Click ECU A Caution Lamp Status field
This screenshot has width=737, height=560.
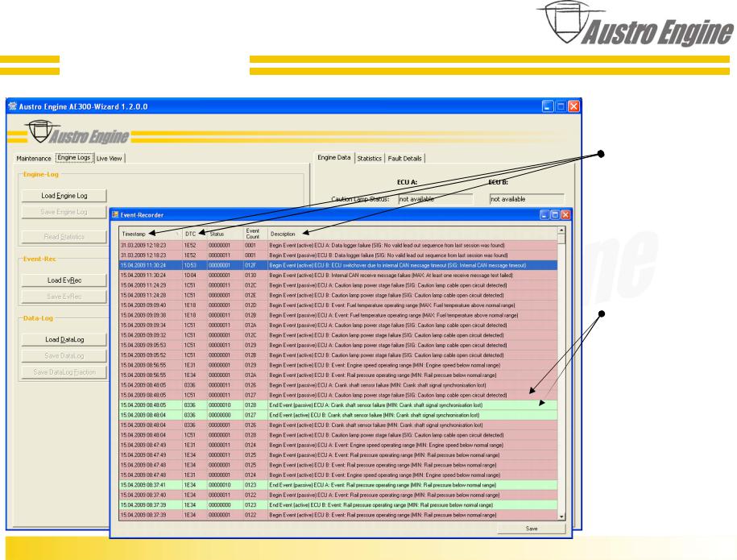tap(435, 199)
